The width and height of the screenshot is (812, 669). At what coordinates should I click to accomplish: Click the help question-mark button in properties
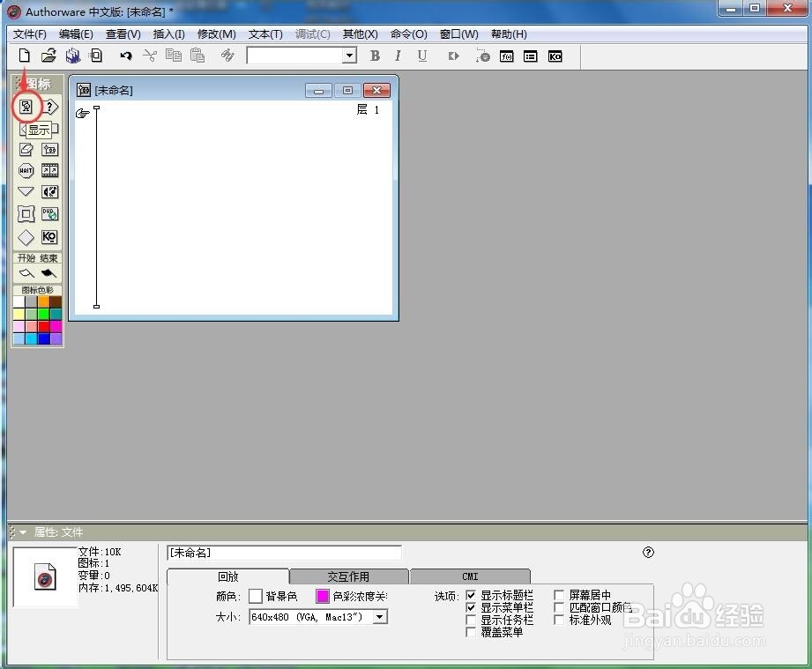coord(648,553)
